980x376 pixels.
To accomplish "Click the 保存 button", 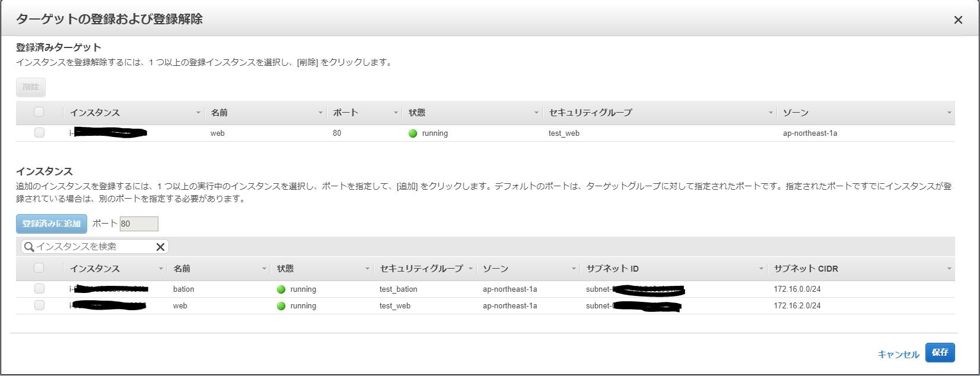I will pos(940,352).
